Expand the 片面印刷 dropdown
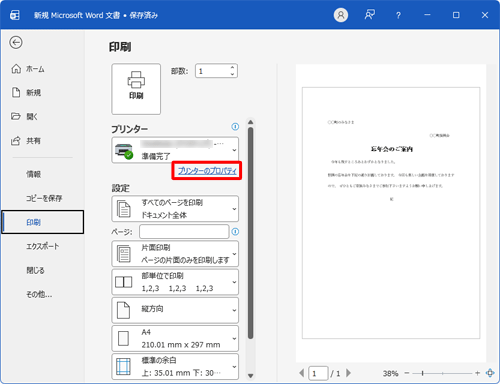Viewport: 500px width, 384px height. pos(175,254)
